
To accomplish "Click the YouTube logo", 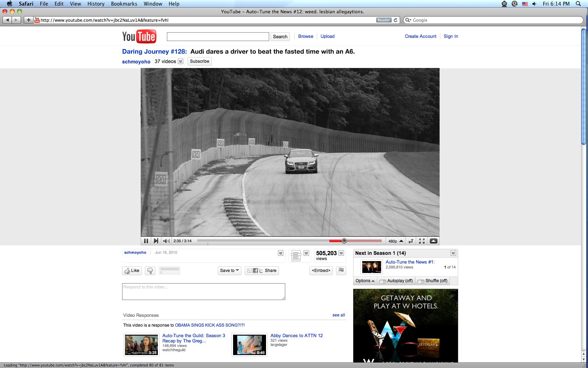I will coord(139,36).
